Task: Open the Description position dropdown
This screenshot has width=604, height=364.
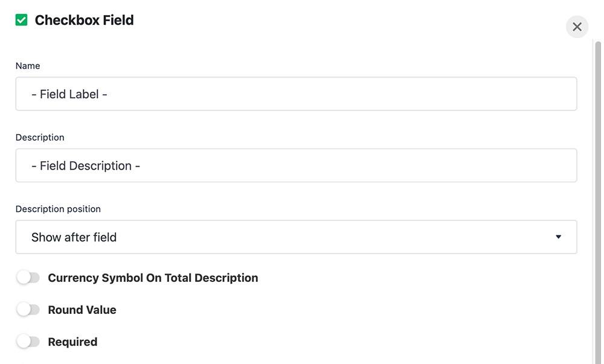Action: (296, 237)
